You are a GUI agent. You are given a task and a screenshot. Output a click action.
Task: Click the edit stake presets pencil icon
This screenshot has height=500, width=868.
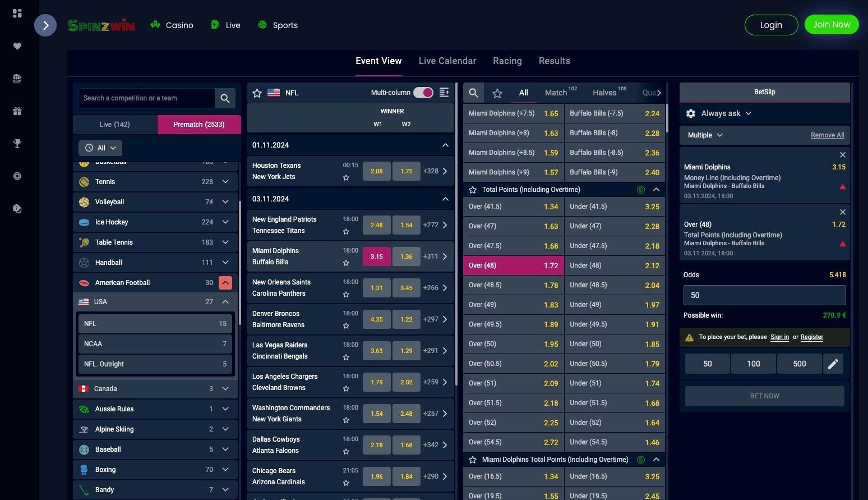click(833, 364)
